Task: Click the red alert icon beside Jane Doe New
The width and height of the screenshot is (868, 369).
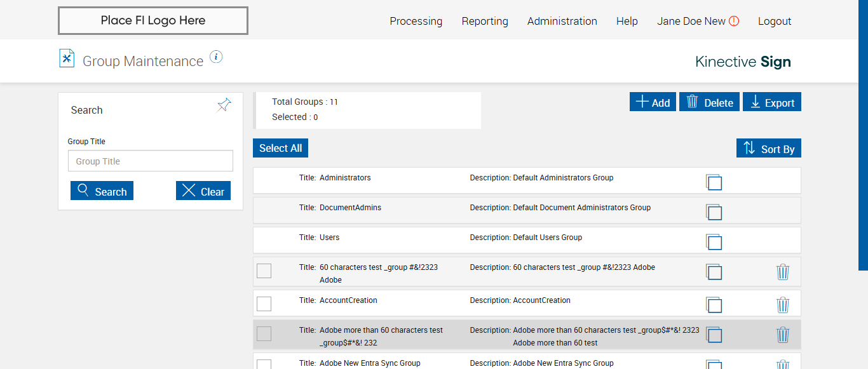Action: click(x=734, y=21)
